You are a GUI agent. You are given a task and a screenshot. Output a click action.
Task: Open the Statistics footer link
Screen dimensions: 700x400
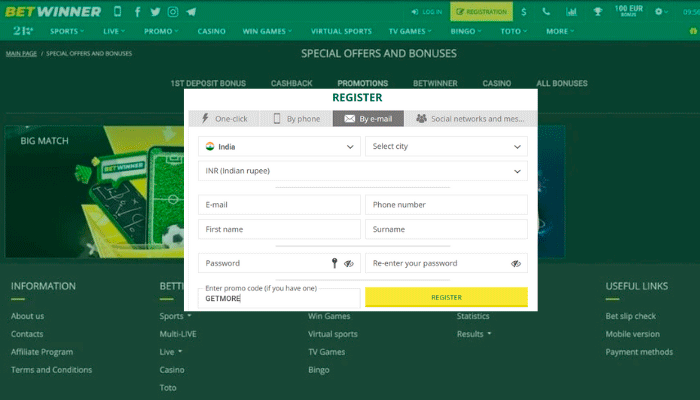pos(473,316)
